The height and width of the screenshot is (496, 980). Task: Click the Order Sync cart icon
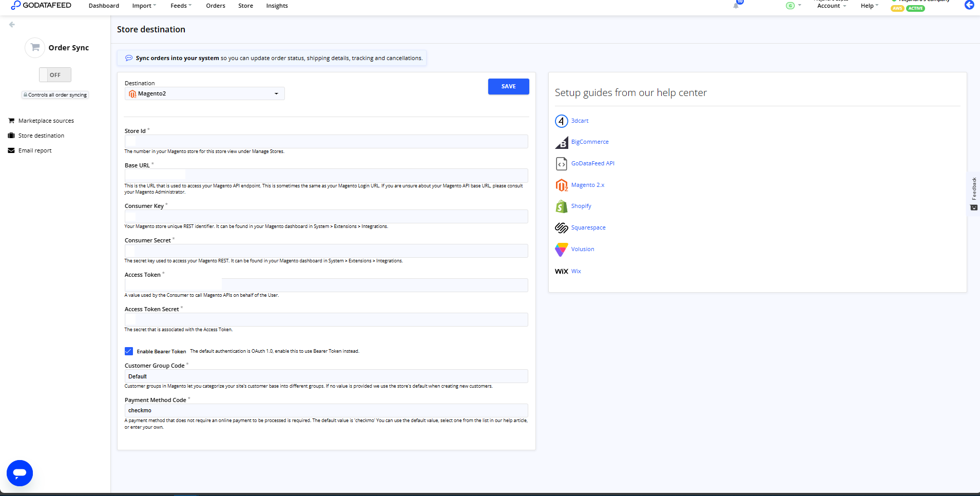click(x=35, y=48)
